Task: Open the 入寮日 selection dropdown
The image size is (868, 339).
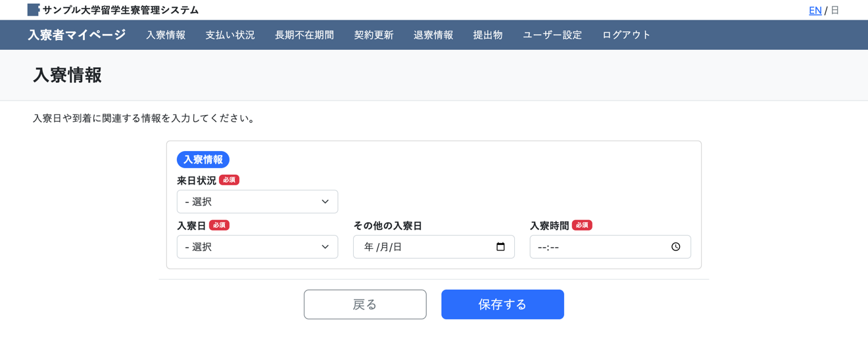Action: point(257,247)
